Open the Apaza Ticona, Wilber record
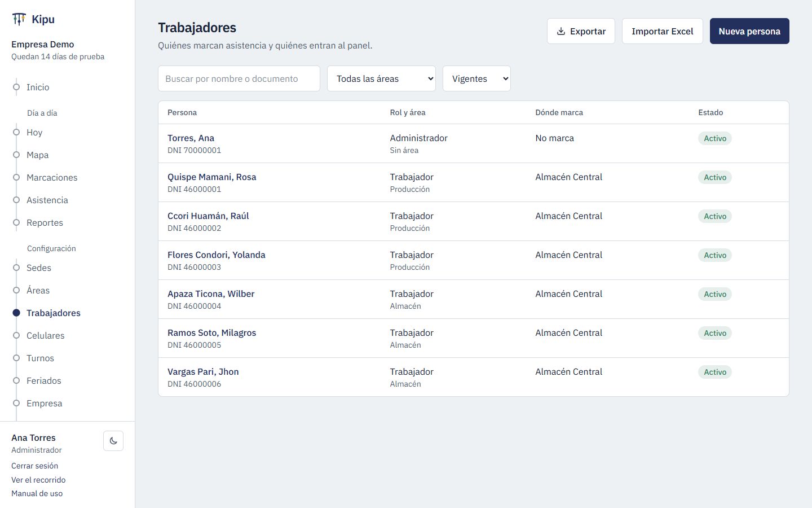 pyautogui.click(x=211, y=294)
